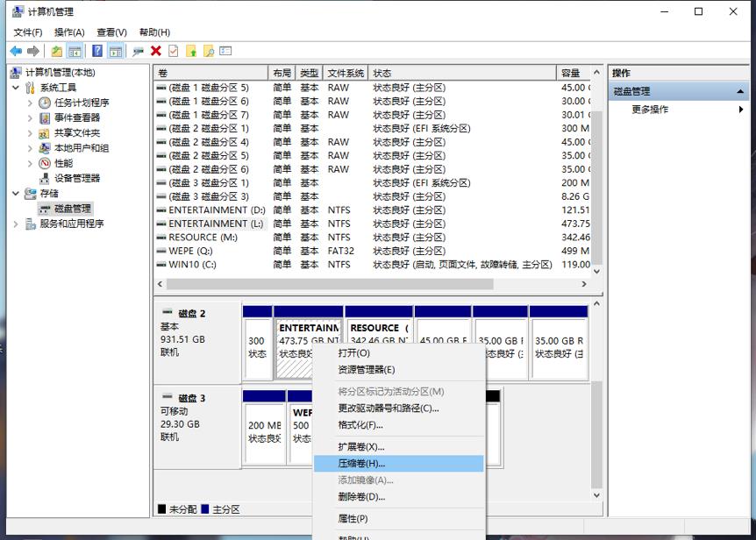Click the blue 主分区 legend swatch
The width and height of the screenshot is (756, 540).
click(x=205, y=509)
